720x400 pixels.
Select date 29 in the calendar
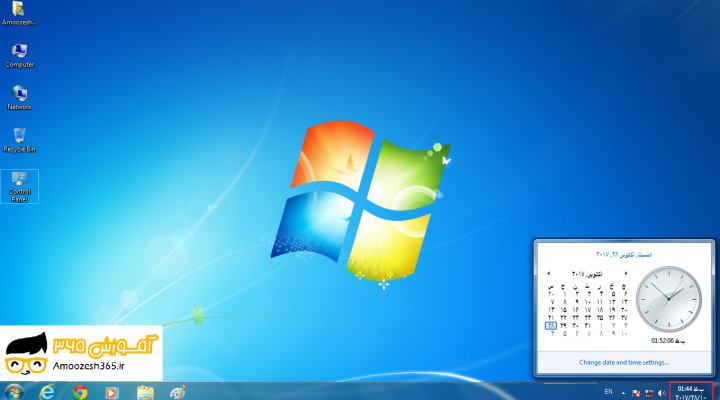[563, 326]
